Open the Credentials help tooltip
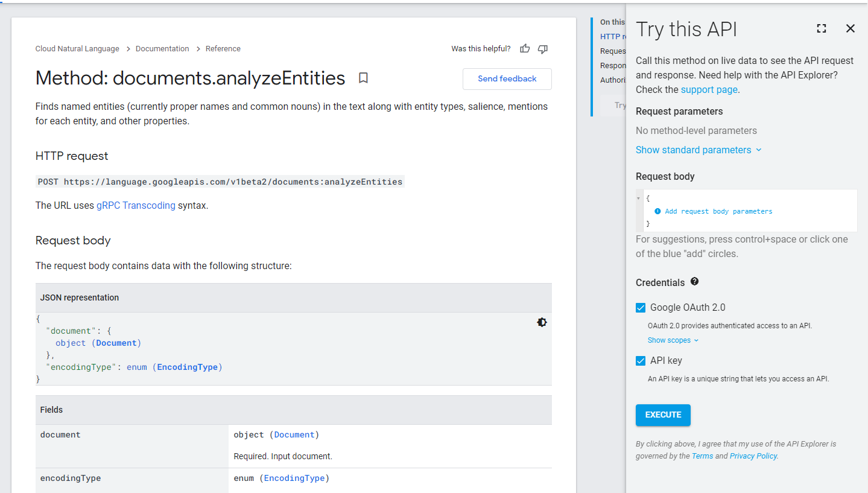868x493 pixels. (x=694, y=282)
